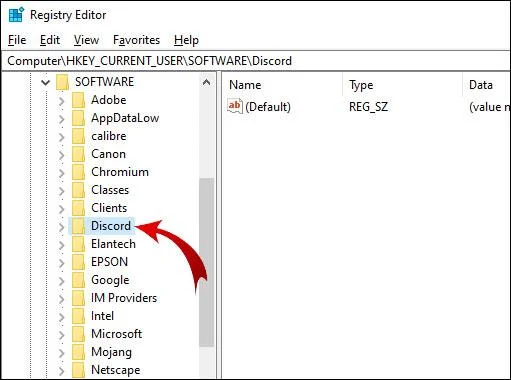Image resolution: width=511 pixels, height=380 pixels.
Task: Click the Registry Editor app icon in title bar
Action: pyautogui.click(x=16, y=15)
